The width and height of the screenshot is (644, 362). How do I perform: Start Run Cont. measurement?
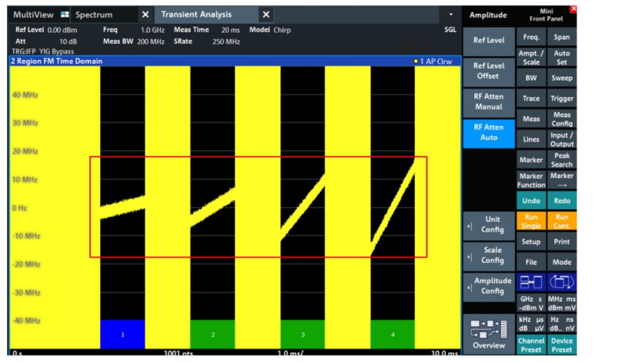coord(561,221)
